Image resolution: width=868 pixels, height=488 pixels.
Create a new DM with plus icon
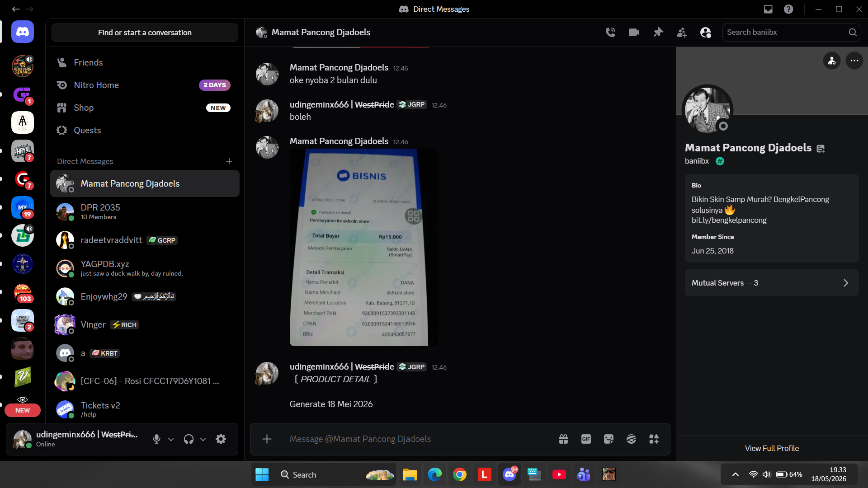pyautogui.click(x=229, y=161)
